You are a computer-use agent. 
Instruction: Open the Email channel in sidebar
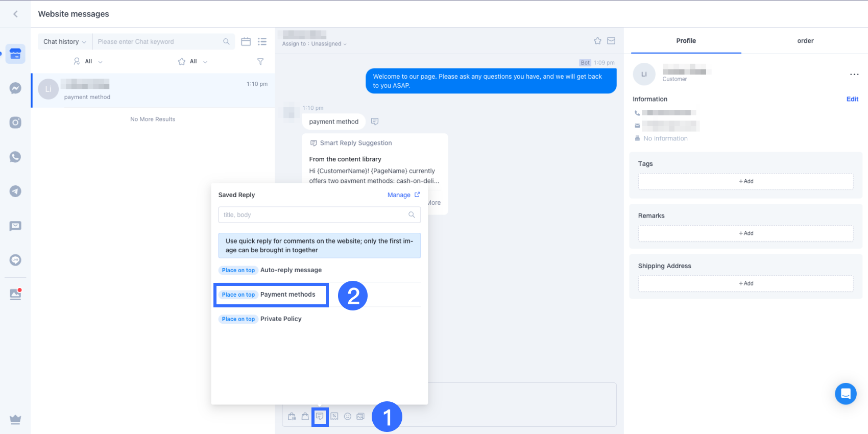[15, 226]
